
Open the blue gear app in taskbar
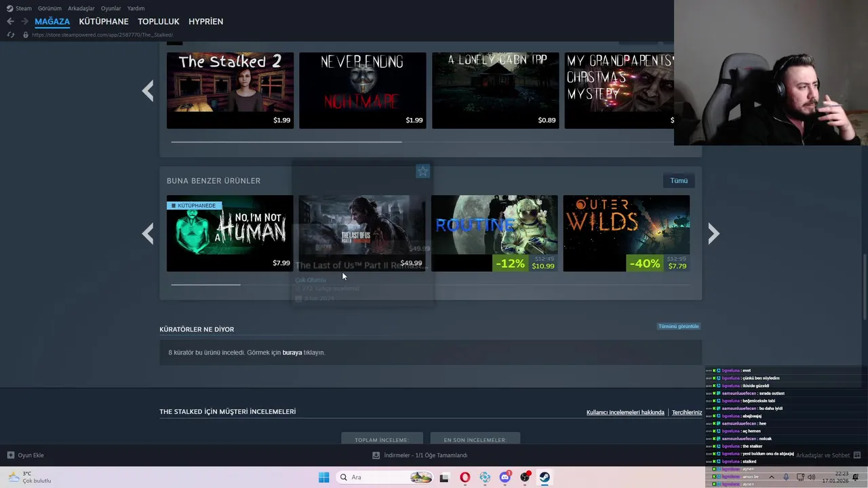485,477
